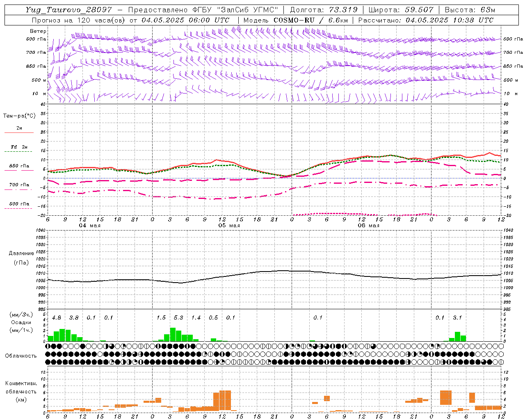Click the 06 мая date label
525x420 pixels.
(x=369, y=225)
